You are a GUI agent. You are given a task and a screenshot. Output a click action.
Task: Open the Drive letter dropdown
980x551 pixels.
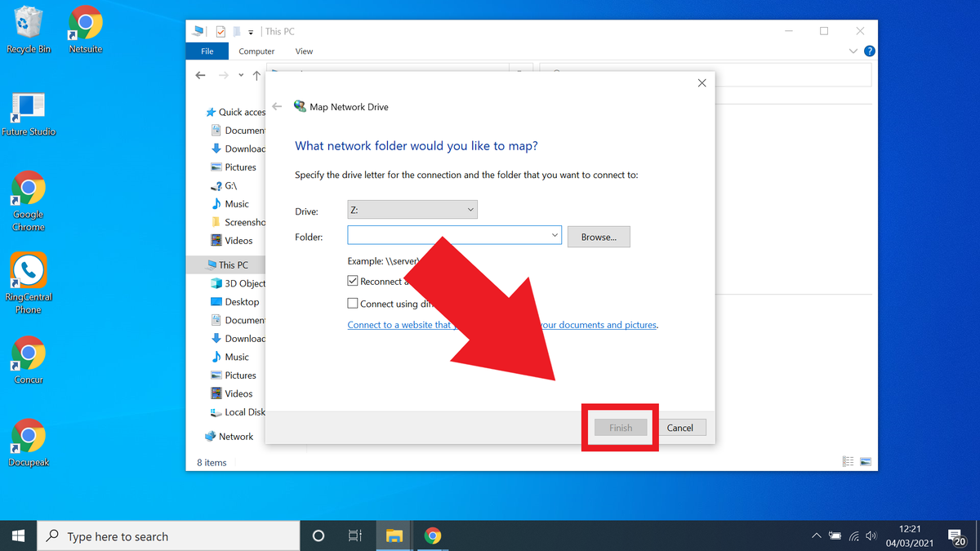471,209
